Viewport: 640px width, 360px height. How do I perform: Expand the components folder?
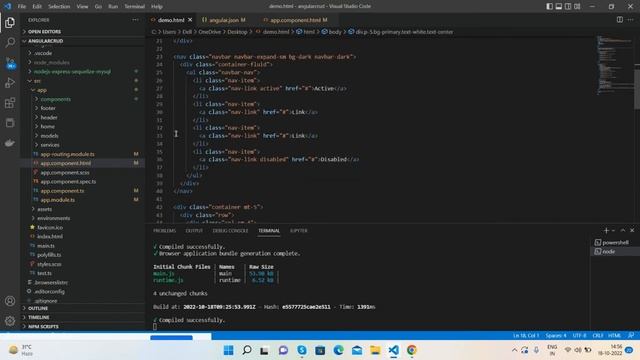pyautogui.click(x=82, y=99)
